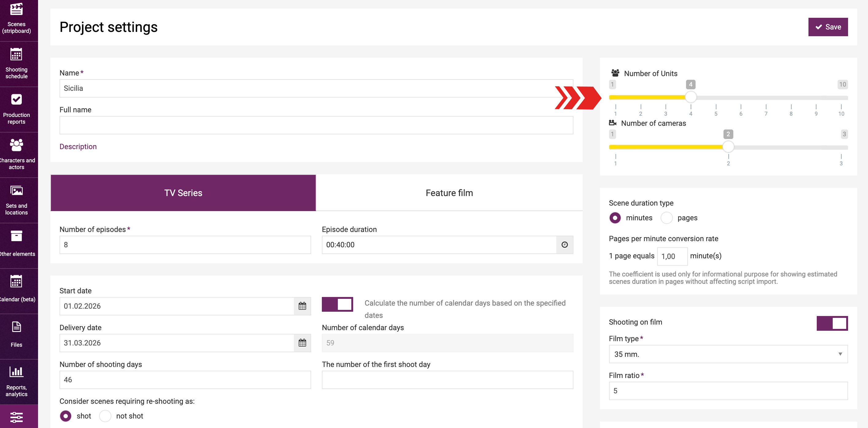Click the Save button
Screen dimensions: 868x428
point(828,27)
